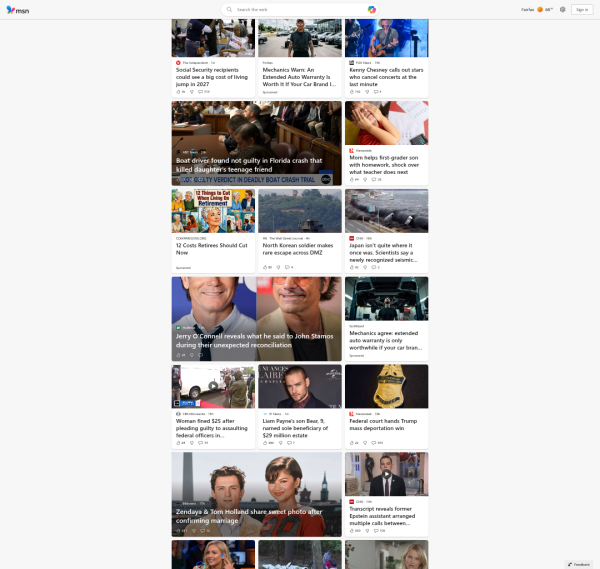The height and width of the screenshot is (569, 600).
Task: Open comments on North Korean soldier article
Action: 287,267
